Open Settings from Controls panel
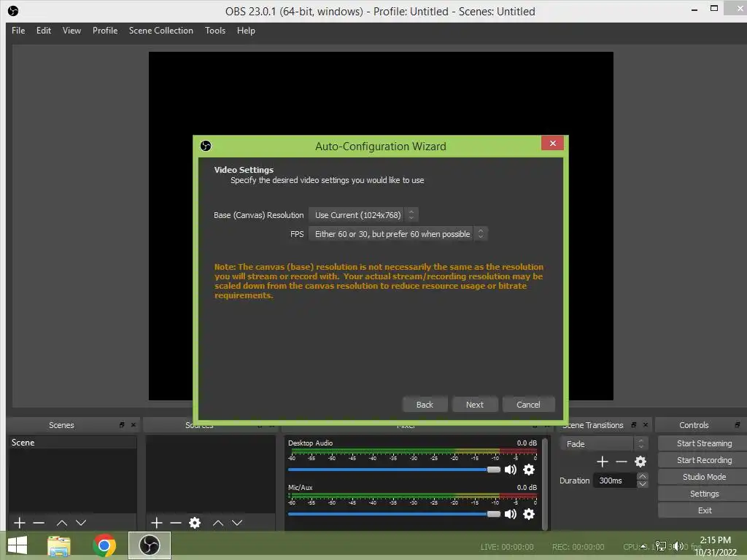 pos(704,494)
